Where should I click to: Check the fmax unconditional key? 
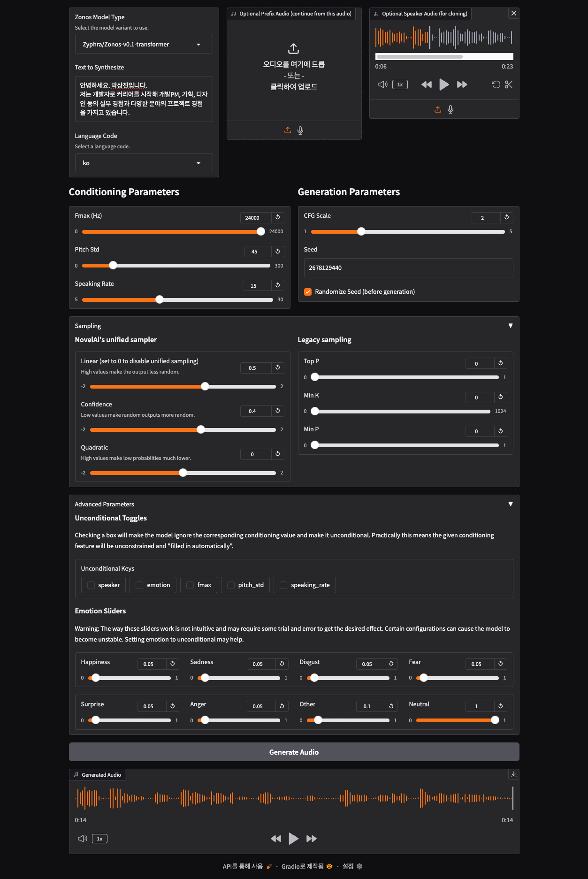click(190, 585)
